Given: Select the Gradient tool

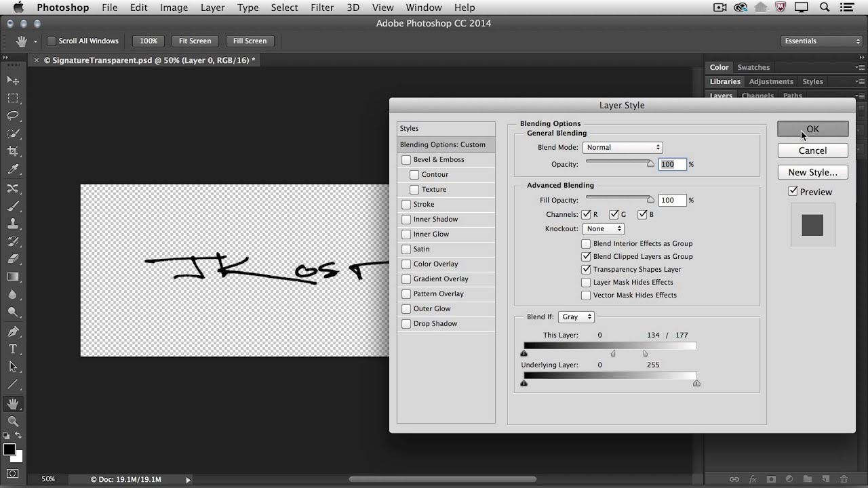Looking at the screenshot, I should pos(13,277).
